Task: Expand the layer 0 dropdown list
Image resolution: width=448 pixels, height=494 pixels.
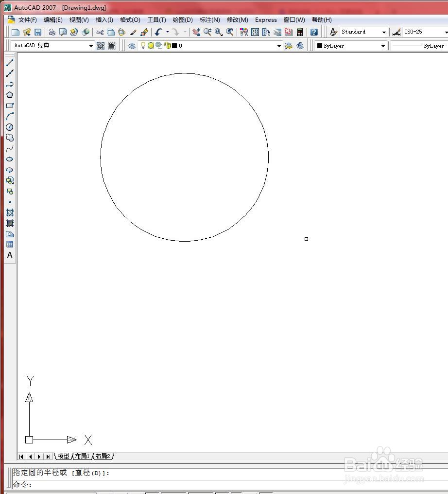Action: (x=279, y=46)
